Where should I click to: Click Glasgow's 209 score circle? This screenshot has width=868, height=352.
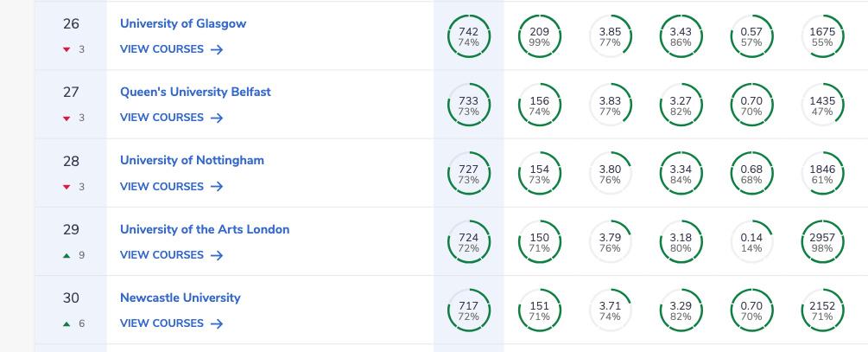coord(540,37)
